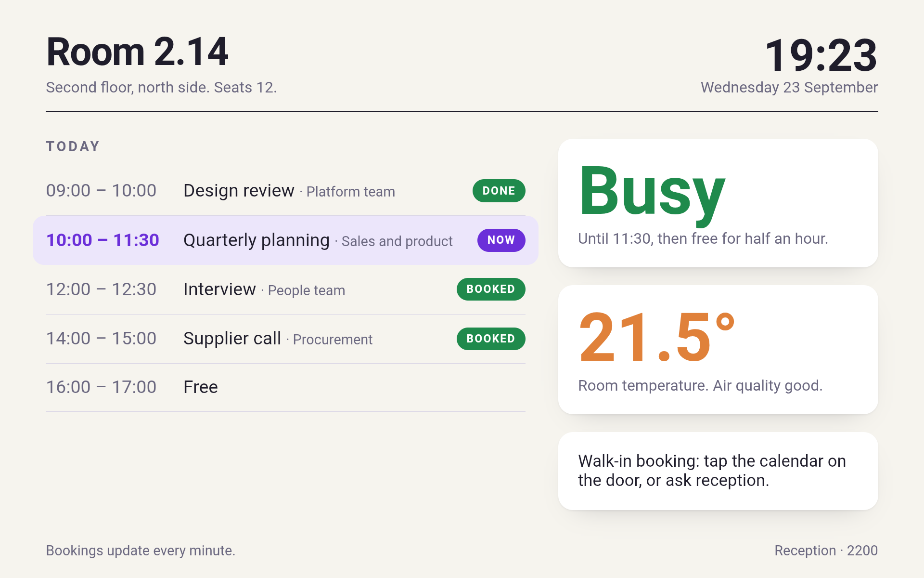Select the Wednesday 23 September date
The image size is (924, 578).
(789, 87)
